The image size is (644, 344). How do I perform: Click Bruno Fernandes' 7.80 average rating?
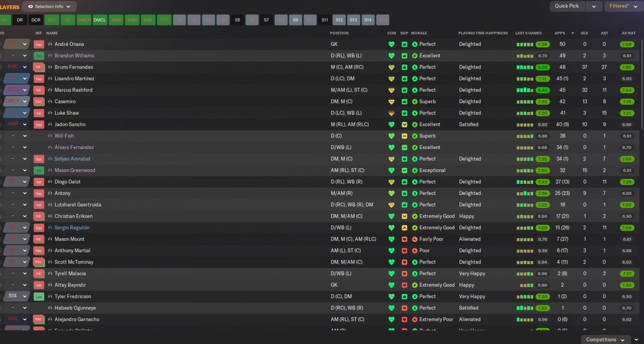[627, 67]
